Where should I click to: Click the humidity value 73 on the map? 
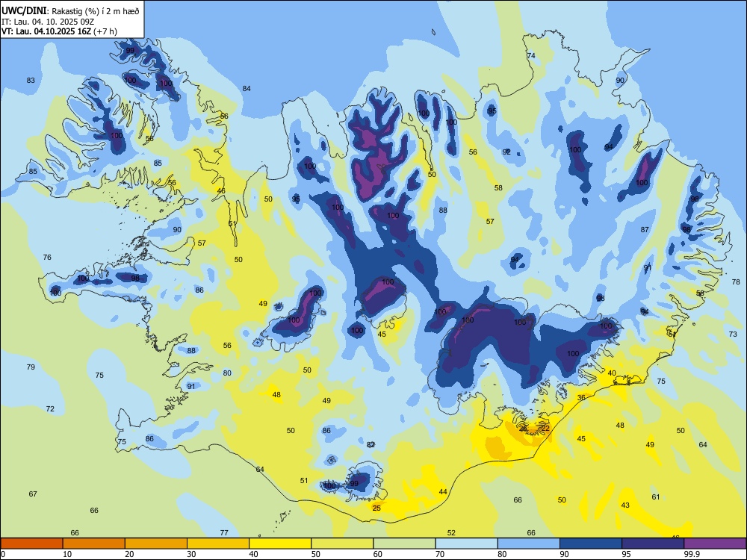click(x=734, y=335)
